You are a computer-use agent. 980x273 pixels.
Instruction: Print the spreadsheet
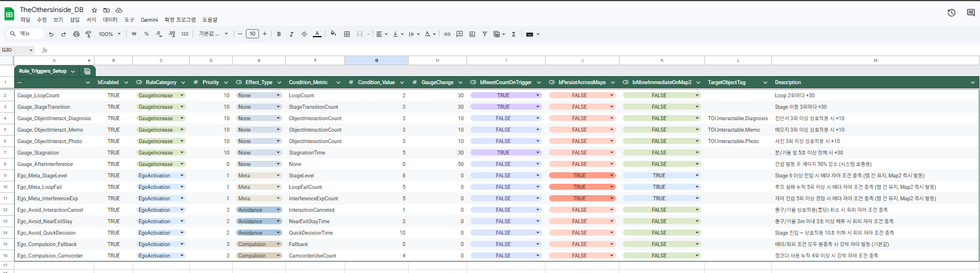[x=76, y=34]
